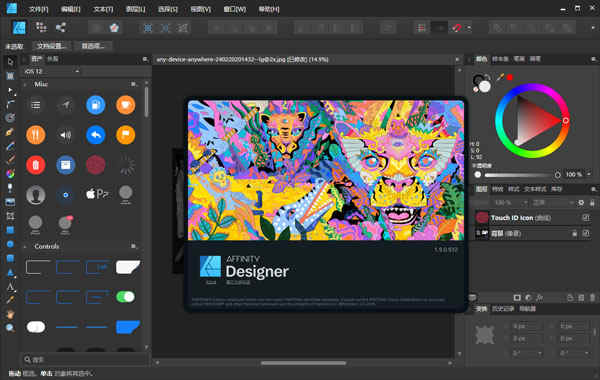Toggle visibility checkbox of the background layer
This screenshot has width=600, height=380.
[586, 233]
